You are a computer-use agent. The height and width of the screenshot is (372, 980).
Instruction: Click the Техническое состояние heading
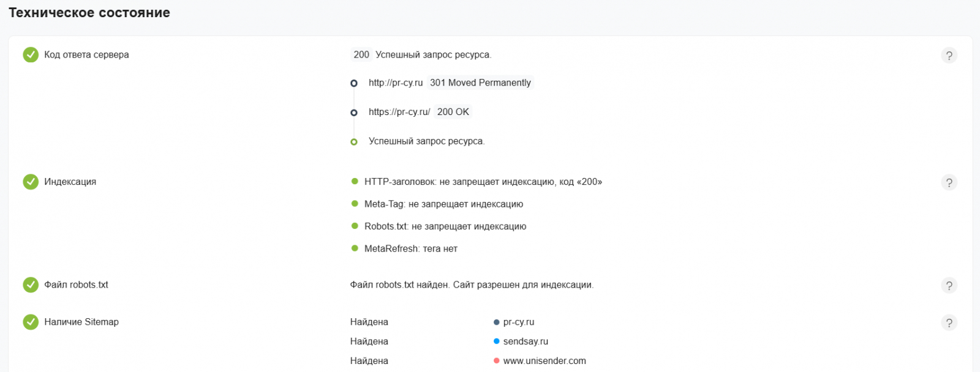(x=89, y=13)
